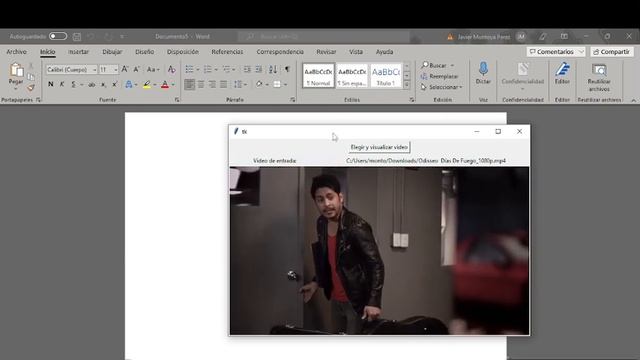Viewport: 640px width, 360px height.
Task: Justify text alignment icon
Action: point(224,84)
